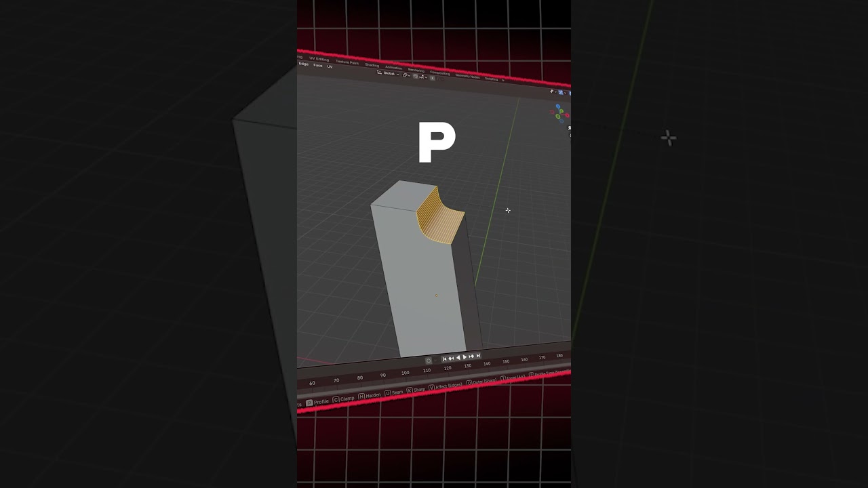Select the Rendering workspace tab

pos(416,70)
